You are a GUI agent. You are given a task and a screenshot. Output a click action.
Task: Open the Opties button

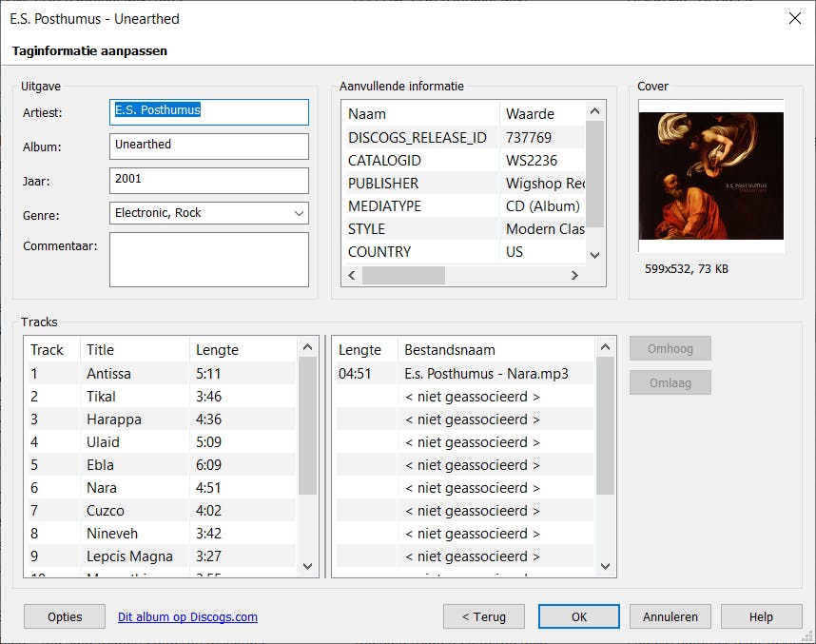click(x=65, y=616)
